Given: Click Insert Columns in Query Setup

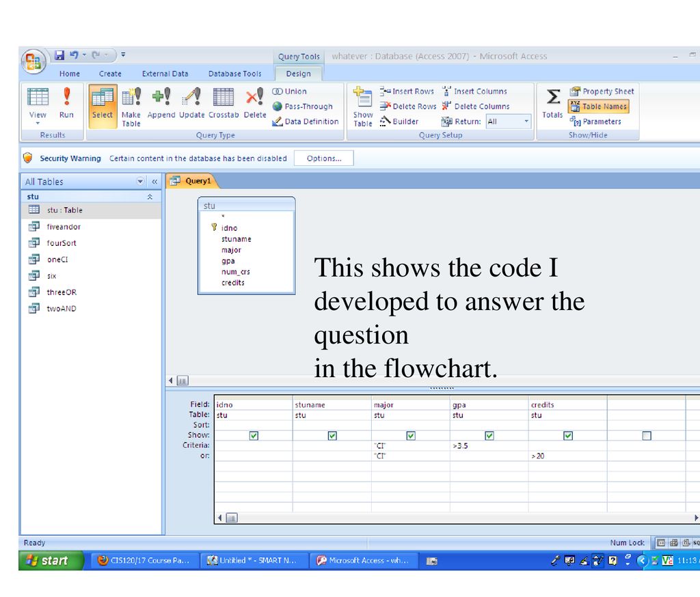Looking at the screenshot, I should [474, 92].
